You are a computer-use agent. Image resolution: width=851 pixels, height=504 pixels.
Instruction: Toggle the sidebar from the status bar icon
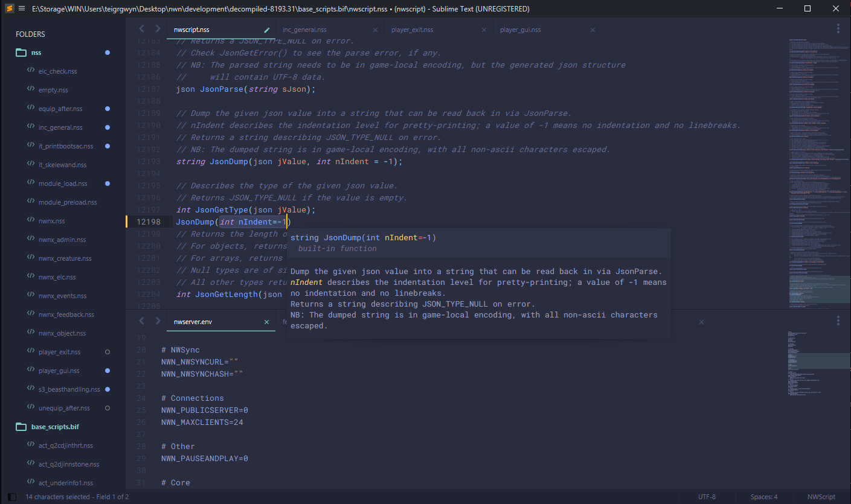12,497
